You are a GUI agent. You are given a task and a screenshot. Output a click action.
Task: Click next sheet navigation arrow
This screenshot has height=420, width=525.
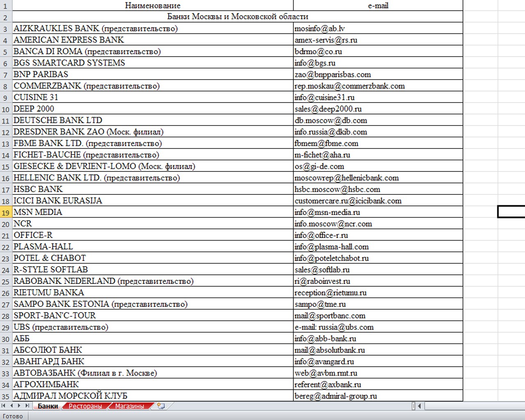(19, 406)
